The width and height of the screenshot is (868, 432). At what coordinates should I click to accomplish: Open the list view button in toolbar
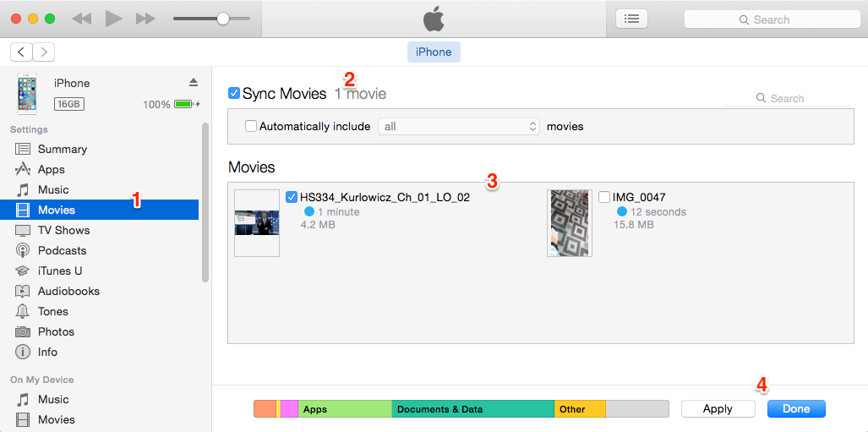coord(631,19)
